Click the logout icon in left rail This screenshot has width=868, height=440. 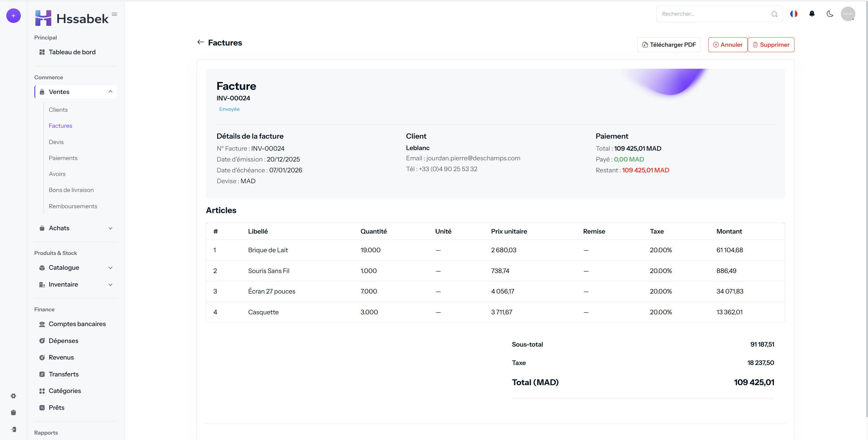coord(14,429)
